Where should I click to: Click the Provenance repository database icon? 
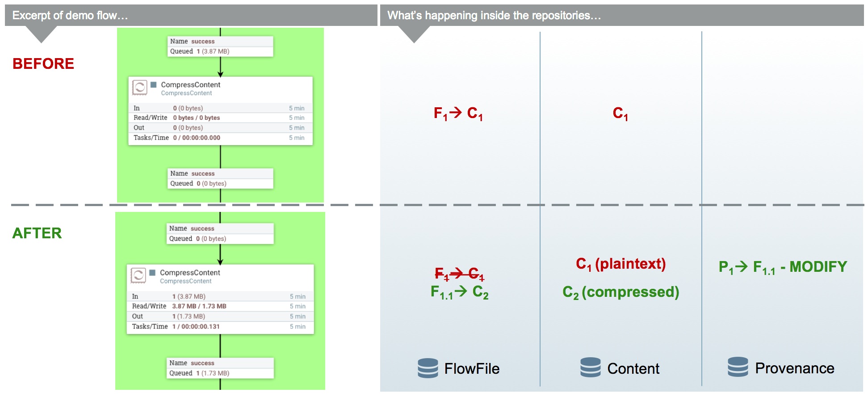pyautogui.click(x=738, y=367)
